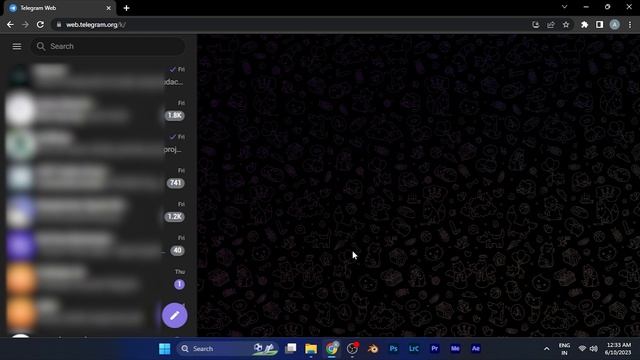Open the Chrome profile avatar
This screenshot has width=640, height=360.
pos(615,25)
